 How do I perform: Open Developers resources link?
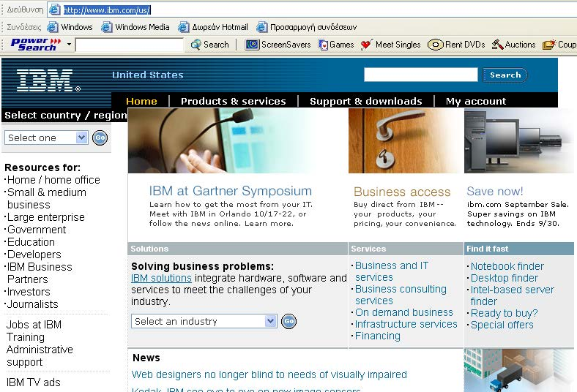(34, 255)
